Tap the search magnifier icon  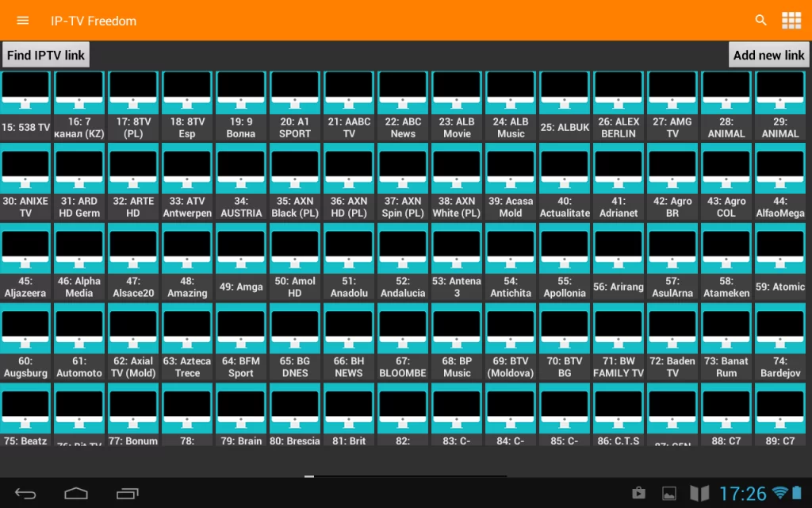tap(761, 21)
